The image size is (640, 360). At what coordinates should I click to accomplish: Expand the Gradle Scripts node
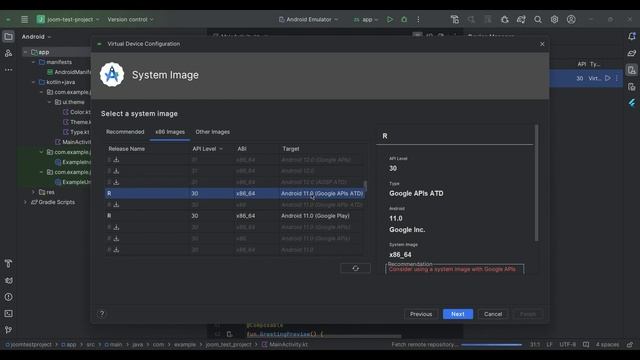pos(26,202)
